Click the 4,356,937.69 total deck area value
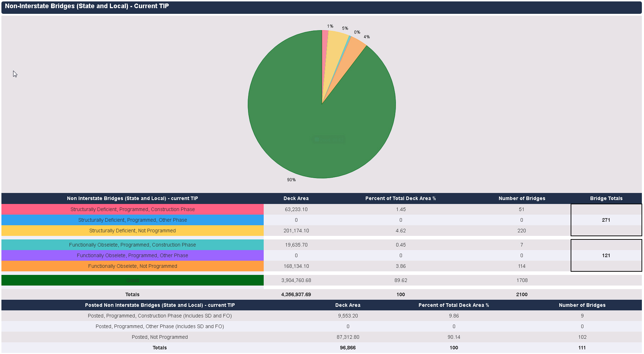The image size is (644, 354). click(296, 294)
